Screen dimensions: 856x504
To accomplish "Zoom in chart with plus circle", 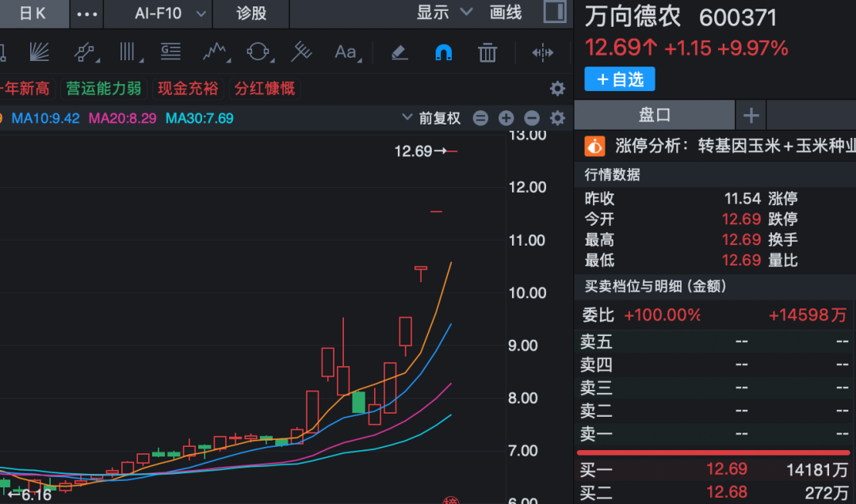I will pos(506,118).
